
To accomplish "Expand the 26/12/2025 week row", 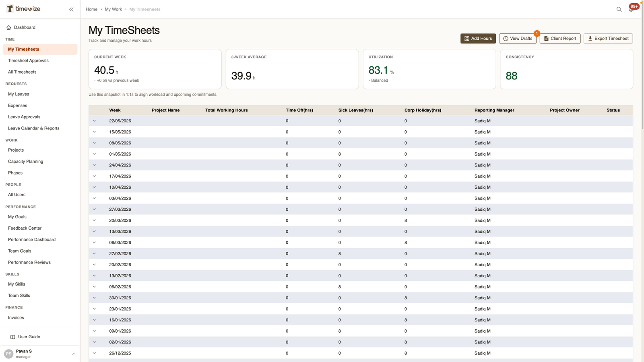I will click(x=94, y=353).
